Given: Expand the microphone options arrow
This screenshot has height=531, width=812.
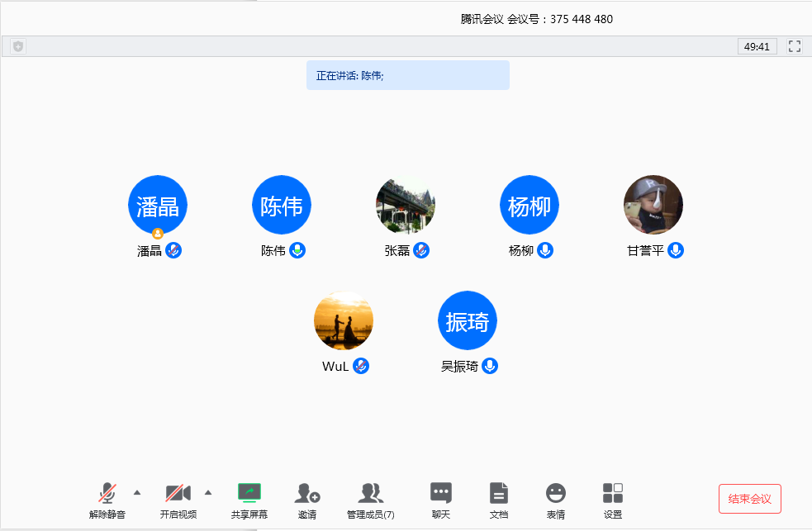Looking at the screenshot, I should (x=135, y=493).
